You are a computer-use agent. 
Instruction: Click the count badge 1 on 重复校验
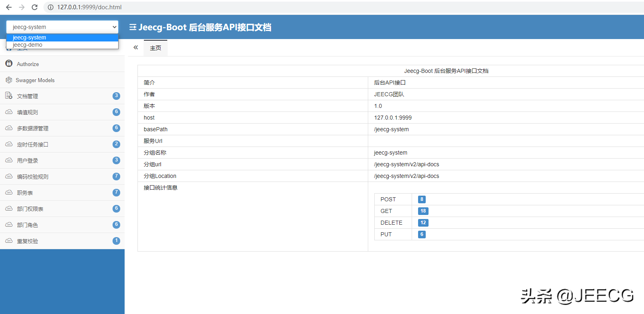pyautogui.click(x=116, y=241)
